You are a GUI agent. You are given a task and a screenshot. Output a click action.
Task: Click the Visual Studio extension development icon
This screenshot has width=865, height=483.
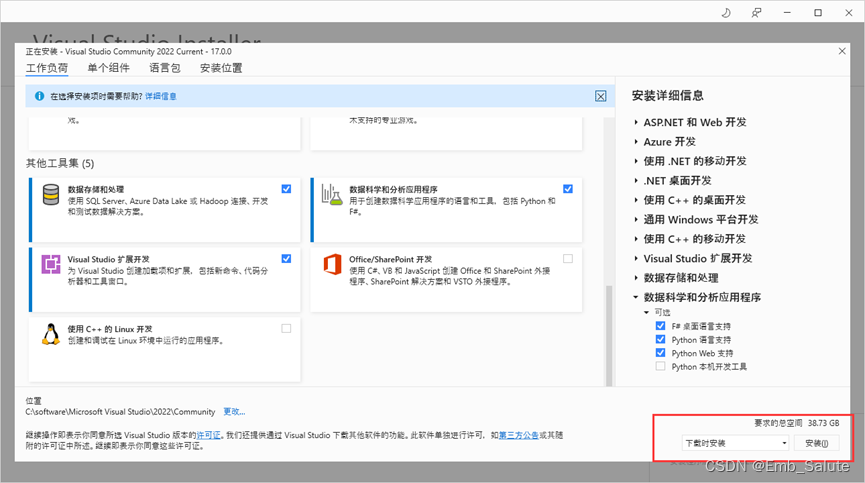click(x=51, y=264)
